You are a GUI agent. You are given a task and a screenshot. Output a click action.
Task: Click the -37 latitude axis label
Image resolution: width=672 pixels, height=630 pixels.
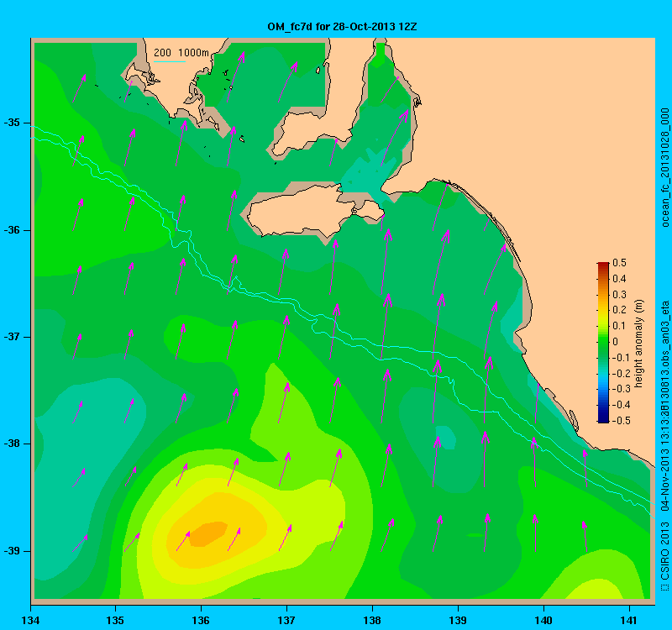[12, 337]
